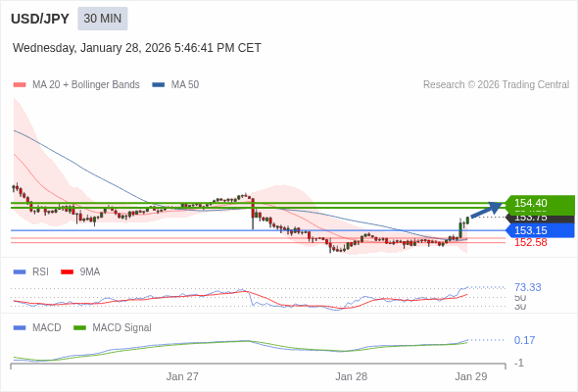Click the 30 MIN timeframe badge
Image resolution: width=578 pixels, height=392 pixels.
coord(103,19)
